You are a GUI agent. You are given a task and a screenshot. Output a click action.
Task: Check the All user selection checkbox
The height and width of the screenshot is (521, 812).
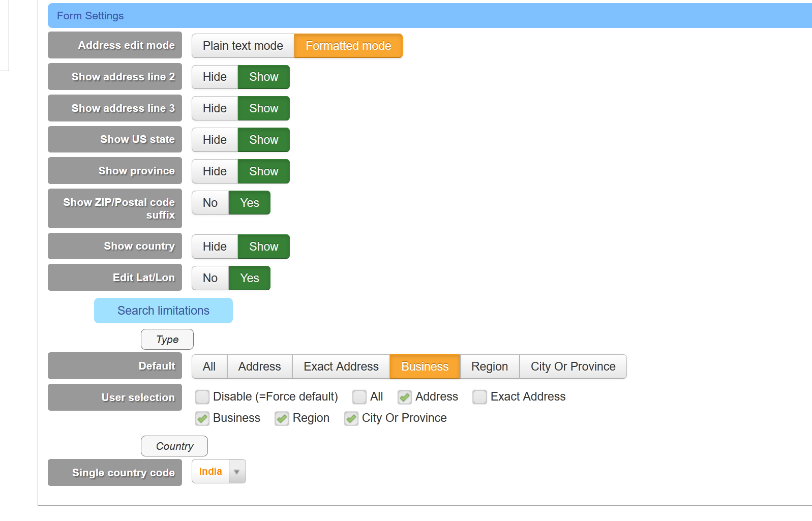pyautogui.click(x=359, y=397)
